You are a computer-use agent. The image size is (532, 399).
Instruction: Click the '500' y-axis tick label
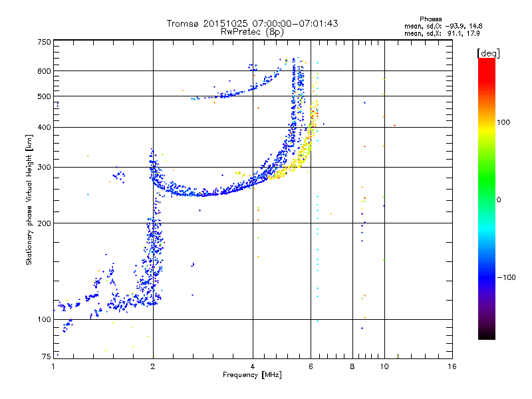click(44, 96)
